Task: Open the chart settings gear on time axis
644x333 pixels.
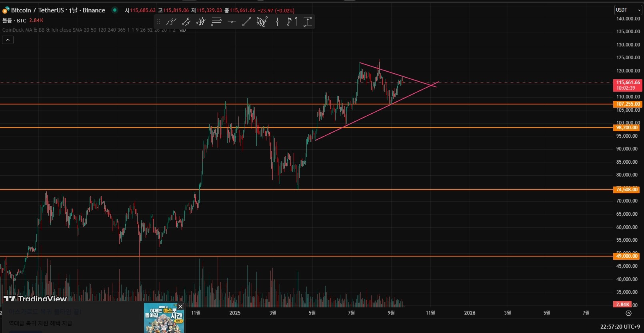Action: [628, 313]
